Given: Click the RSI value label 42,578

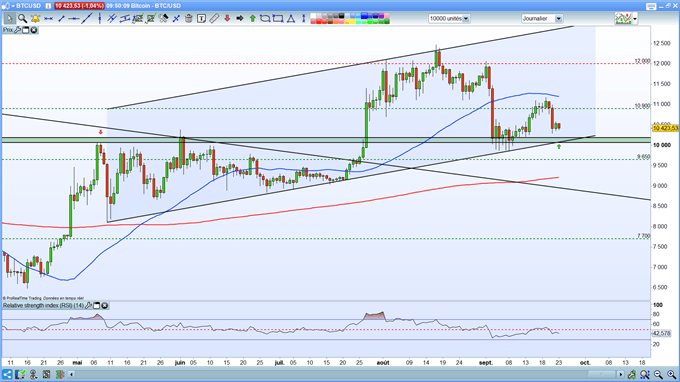Looking at the screenshot, I should [x=661, y=333].
